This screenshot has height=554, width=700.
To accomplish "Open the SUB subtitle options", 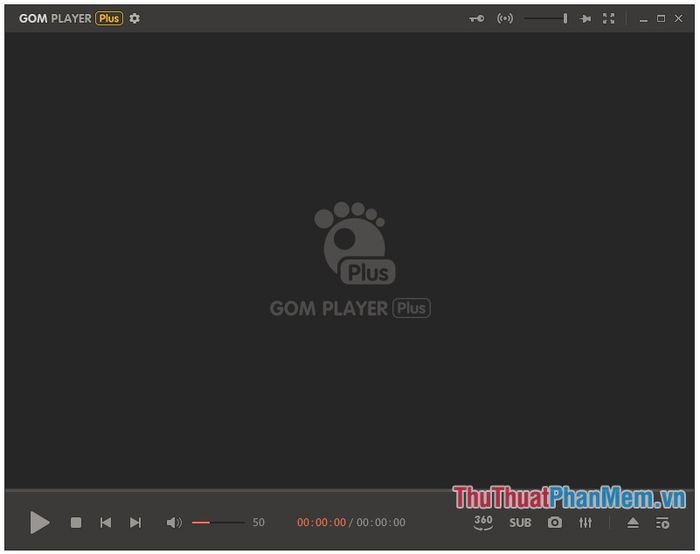I will tap(520, 523).
